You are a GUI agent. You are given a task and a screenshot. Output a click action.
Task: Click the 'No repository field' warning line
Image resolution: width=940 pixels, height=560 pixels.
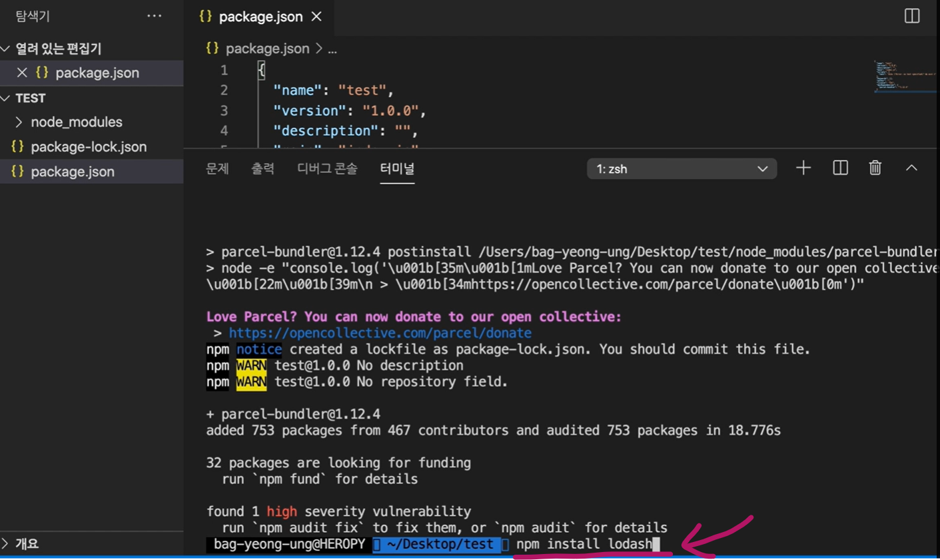[356, 382]
